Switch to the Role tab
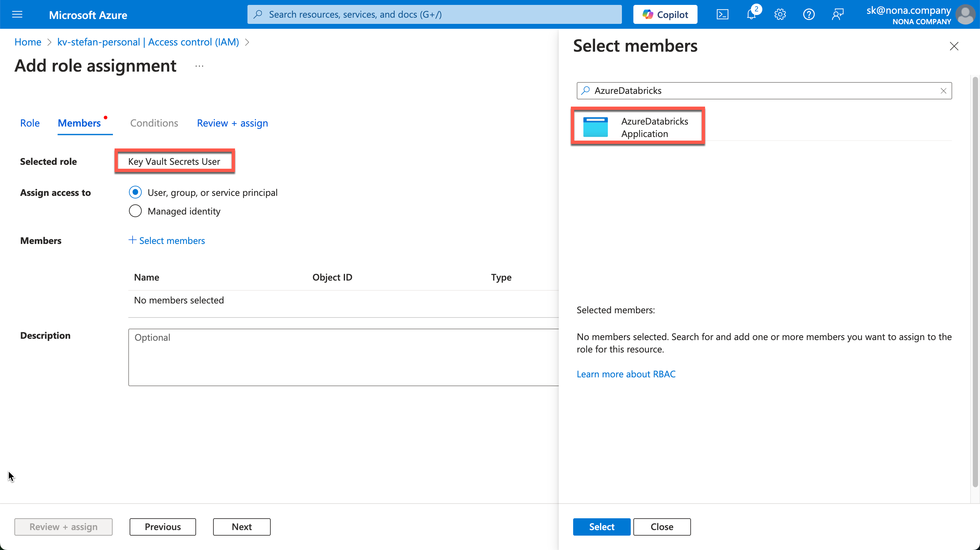Screen dimensions: 980x550 [30, 123]
